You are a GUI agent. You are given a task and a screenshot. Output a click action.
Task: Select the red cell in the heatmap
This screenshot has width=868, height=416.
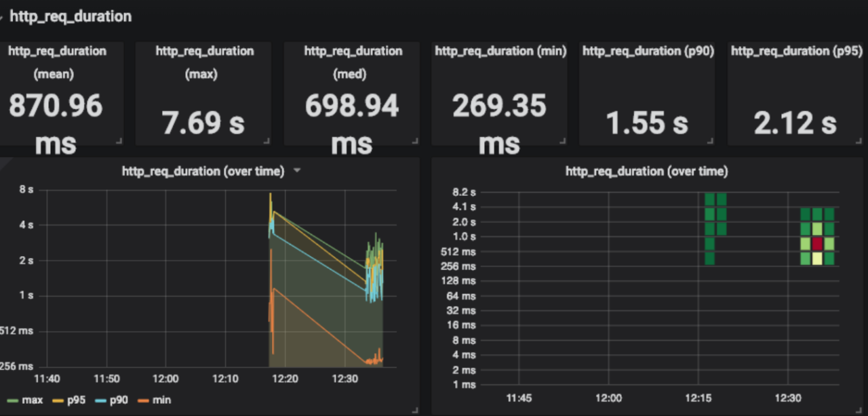tap(817, 243)
